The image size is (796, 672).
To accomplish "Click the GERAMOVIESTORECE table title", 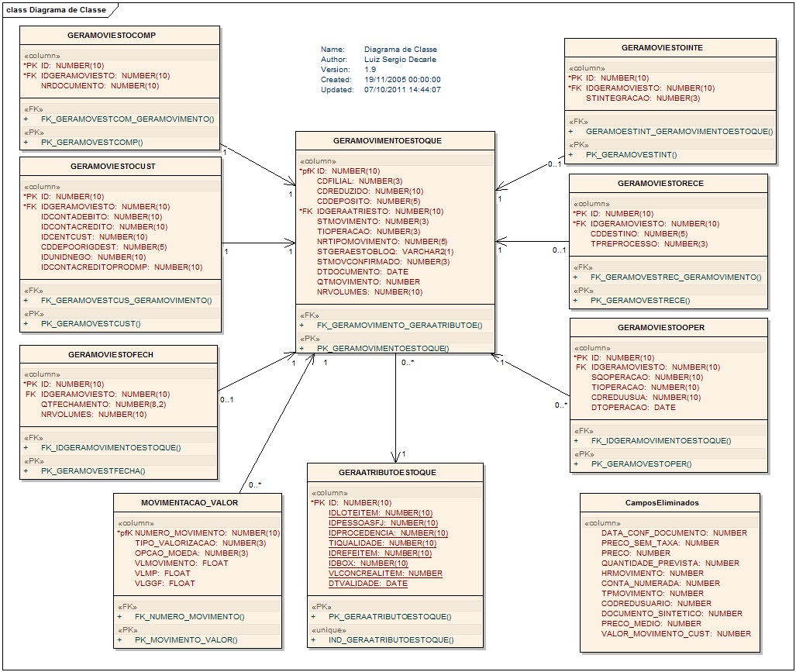I will point(660,184).
